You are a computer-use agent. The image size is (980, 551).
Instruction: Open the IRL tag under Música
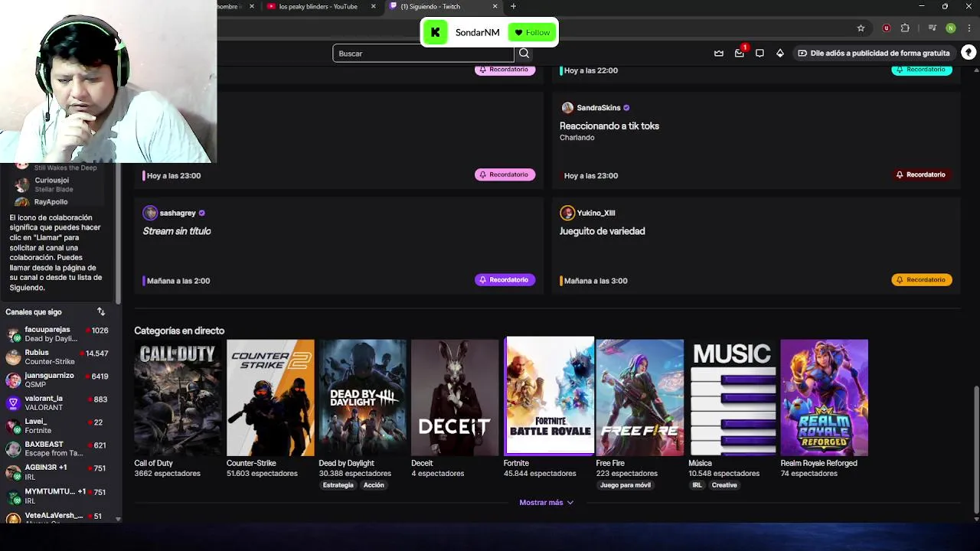point(697,485)
